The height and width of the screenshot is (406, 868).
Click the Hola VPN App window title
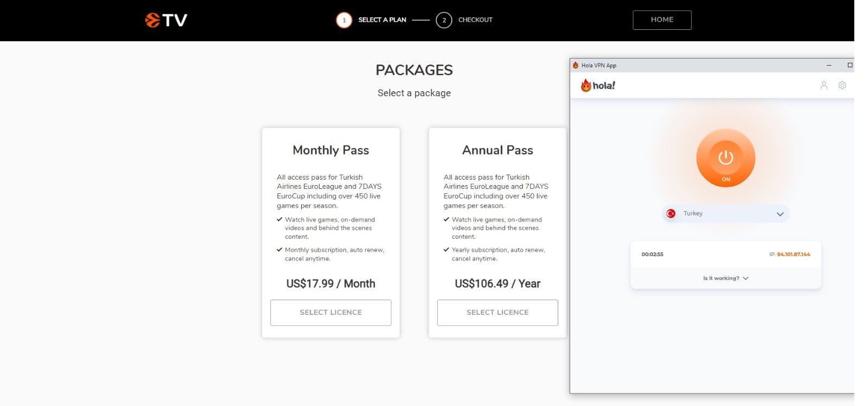[598, 66]
